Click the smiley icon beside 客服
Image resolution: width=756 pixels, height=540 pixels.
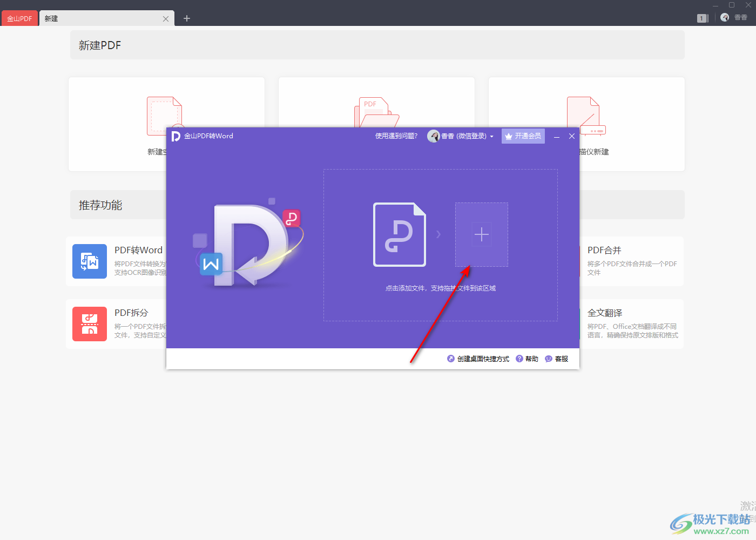click(549, 359)
